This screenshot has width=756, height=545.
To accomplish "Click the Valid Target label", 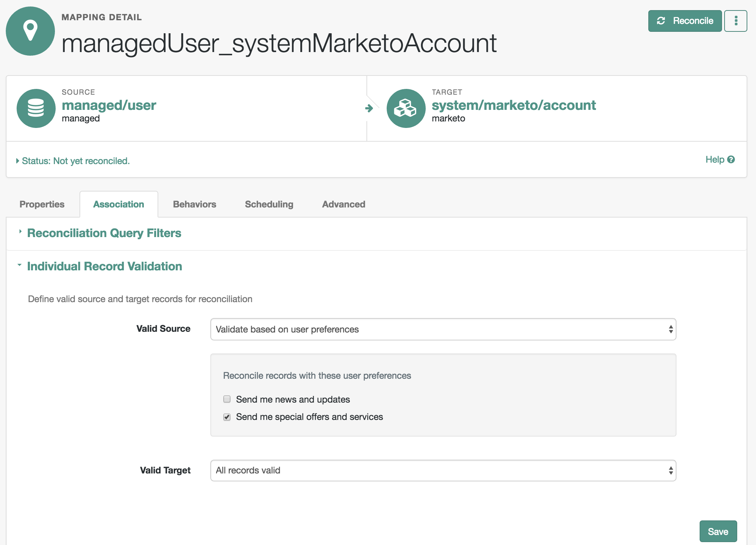I will (x=165, y=470).
